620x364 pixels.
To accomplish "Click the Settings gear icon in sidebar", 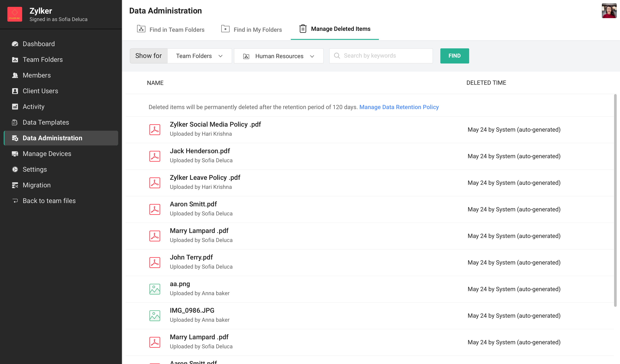I will click(15, 169).
